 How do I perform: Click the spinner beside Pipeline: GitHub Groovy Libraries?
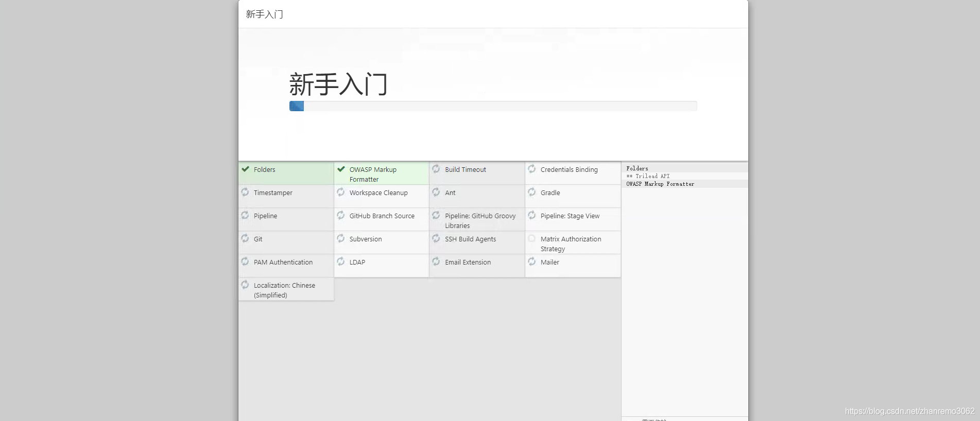[x=436, y=215]
